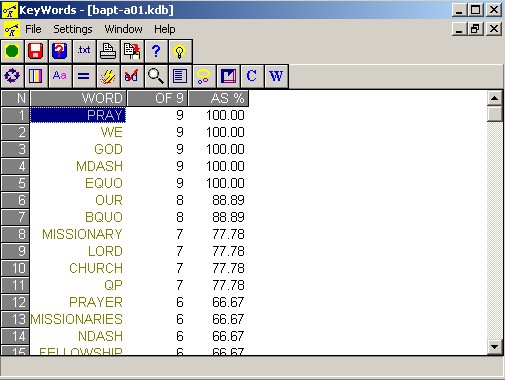
Task: Click the document icon beside File menu
Action: click(x=11, y=29)
